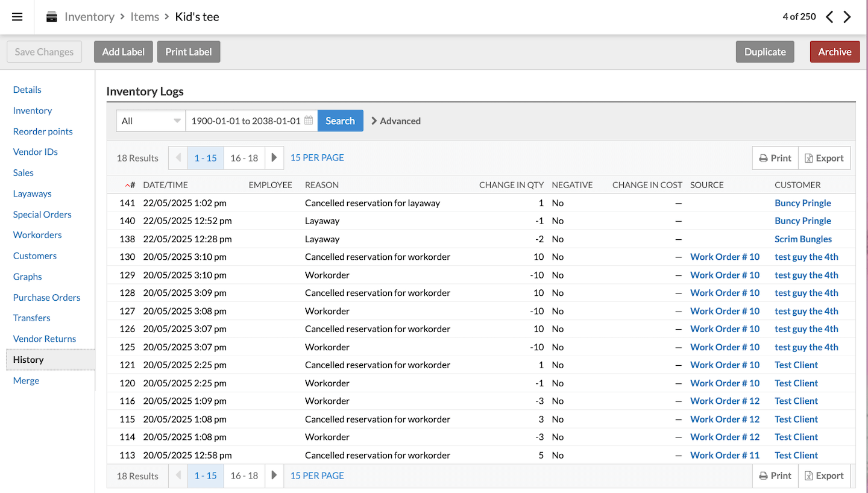The height and width of the screenshot is (493, 868).
Task: Go to next results page, top pager
Action: tap(274, 158)
